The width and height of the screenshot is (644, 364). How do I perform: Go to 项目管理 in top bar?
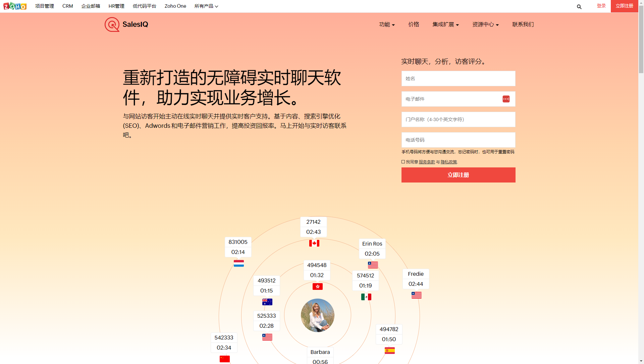(45, 6)
